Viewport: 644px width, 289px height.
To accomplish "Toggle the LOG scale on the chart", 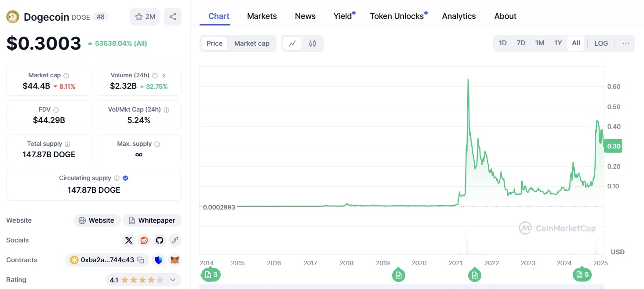I will 600,43.
